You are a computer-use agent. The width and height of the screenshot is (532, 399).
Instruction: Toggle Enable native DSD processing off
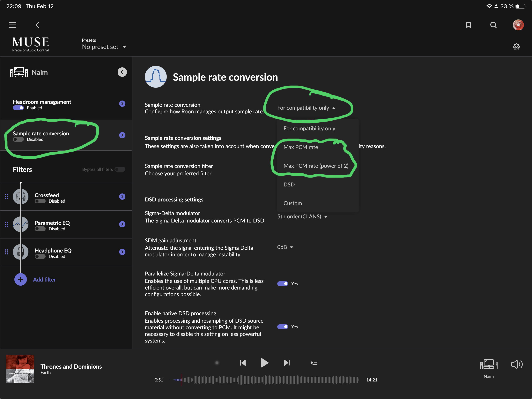click(x=283, y=327)
